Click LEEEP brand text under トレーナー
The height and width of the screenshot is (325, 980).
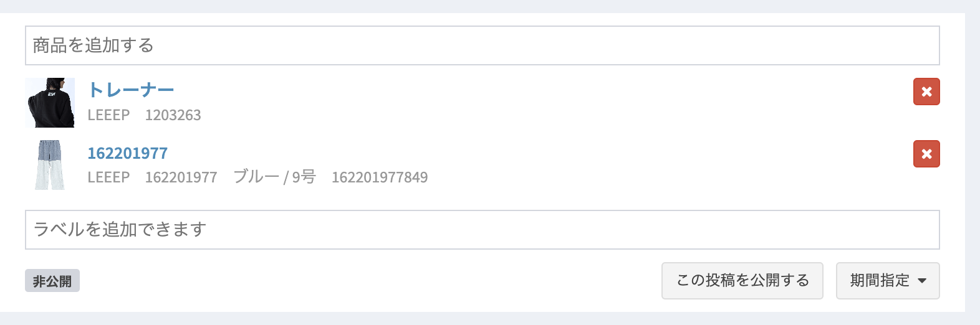(x=108, y=115)
